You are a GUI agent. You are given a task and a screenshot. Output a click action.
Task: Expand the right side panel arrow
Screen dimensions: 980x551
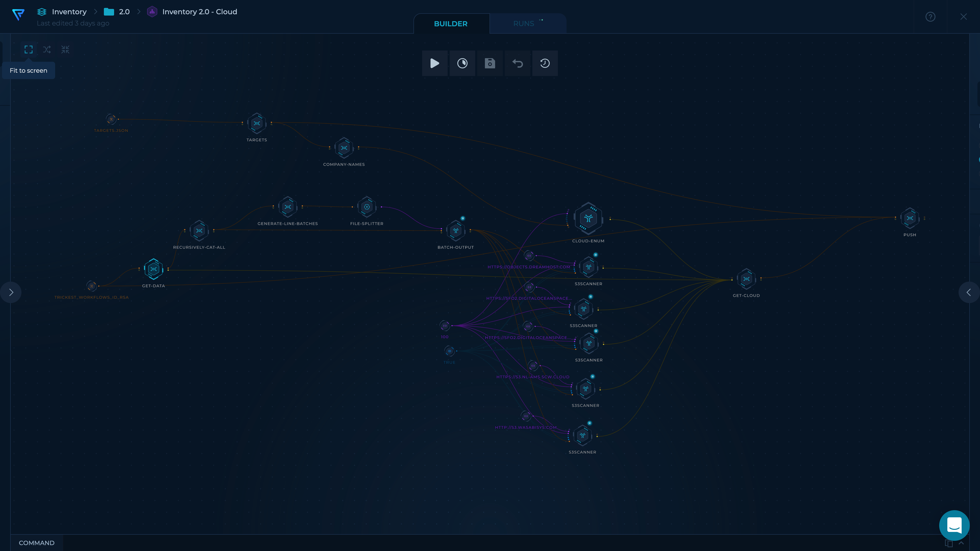969,292
